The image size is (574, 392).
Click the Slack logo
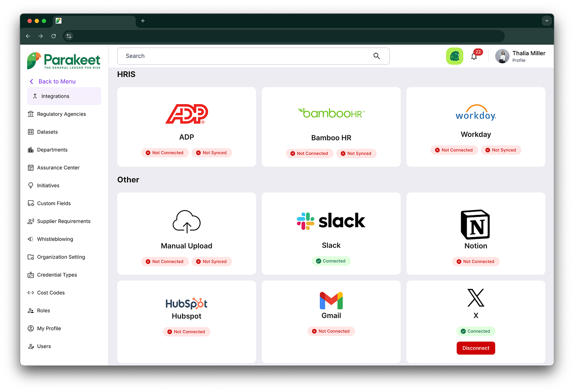click(x=331, y=221)
